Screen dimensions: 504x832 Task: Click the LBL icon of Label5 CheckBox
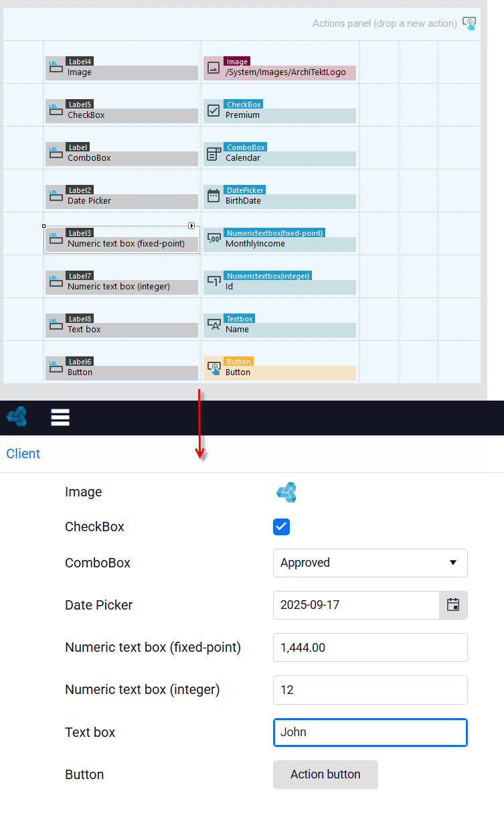click(x=55, y=111)
